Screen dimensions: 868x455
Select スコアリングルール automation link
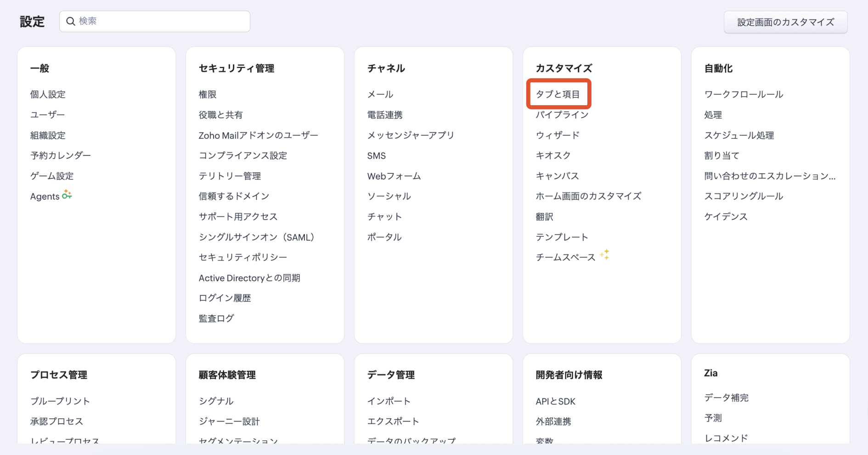pos(744,196)
